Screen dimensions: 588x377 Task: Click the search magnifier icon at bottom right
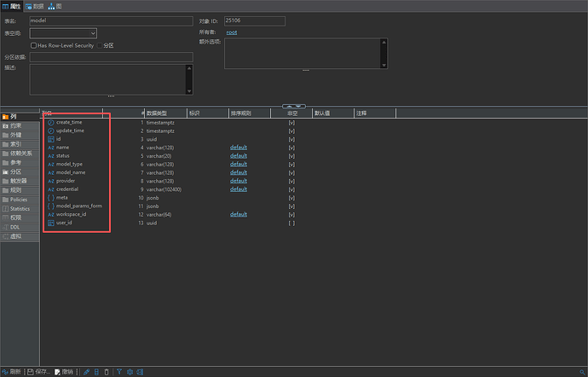[582, 372]
